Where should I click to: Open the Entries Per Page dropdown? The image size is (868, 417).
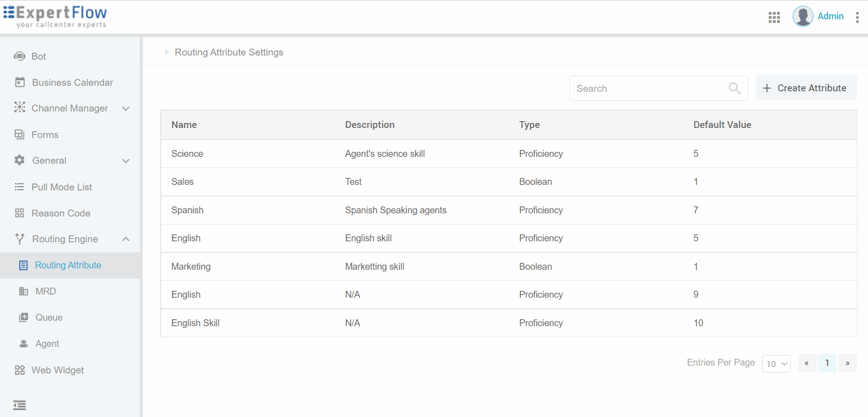click(776, 363)
